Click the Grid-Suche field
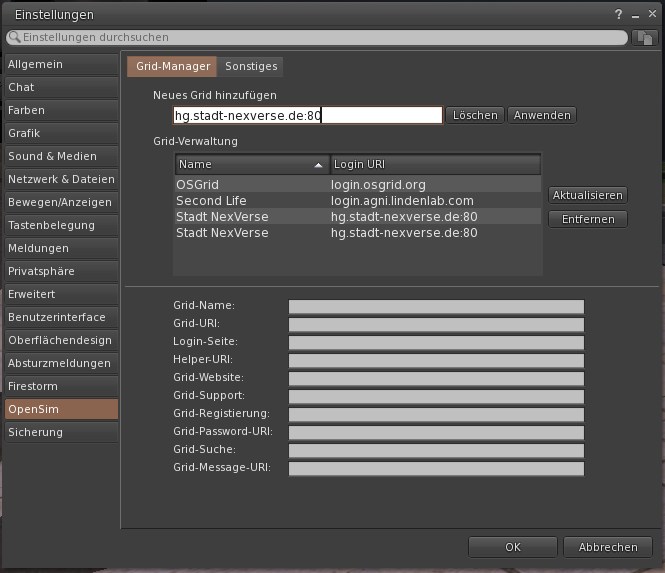665x573 pixels. 436,450
